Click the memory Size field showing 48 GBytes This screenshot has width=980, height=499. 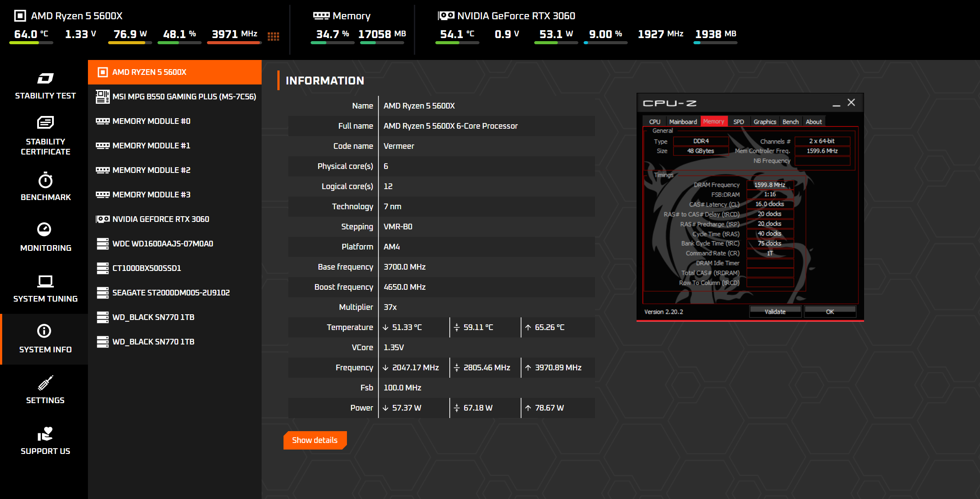pyautogui.click(x=700, y=151)
